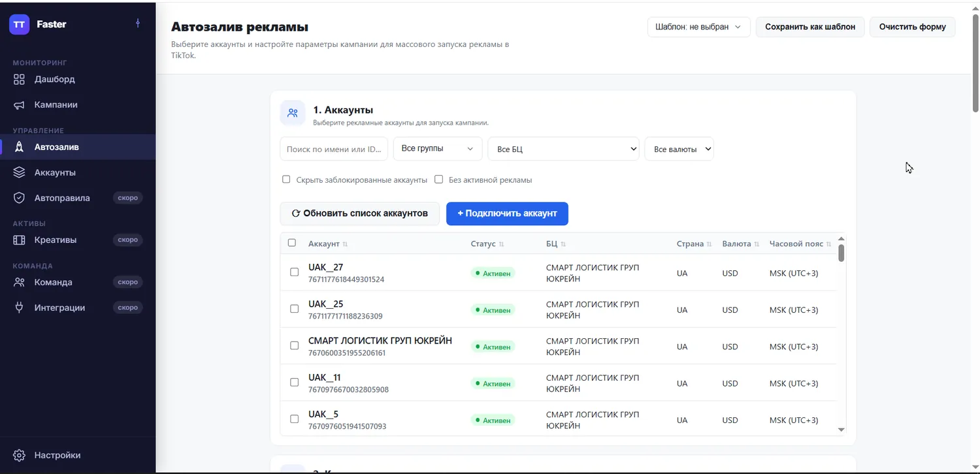Select the UAK__11 account checkbox
This screenshot has width=980, height=474.
click(294, 382)
